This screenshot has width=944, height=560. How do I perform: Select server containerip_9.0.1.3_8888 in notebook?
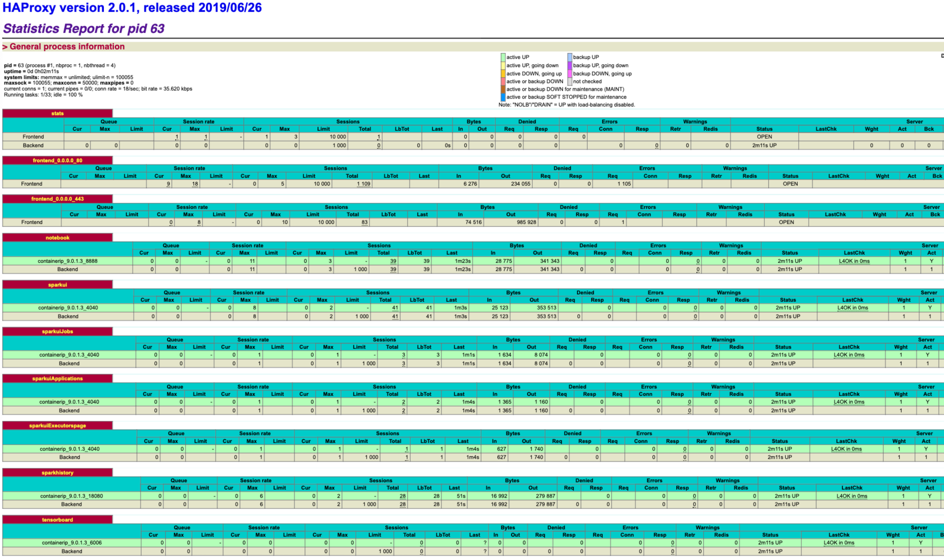(x=68, y=261)
